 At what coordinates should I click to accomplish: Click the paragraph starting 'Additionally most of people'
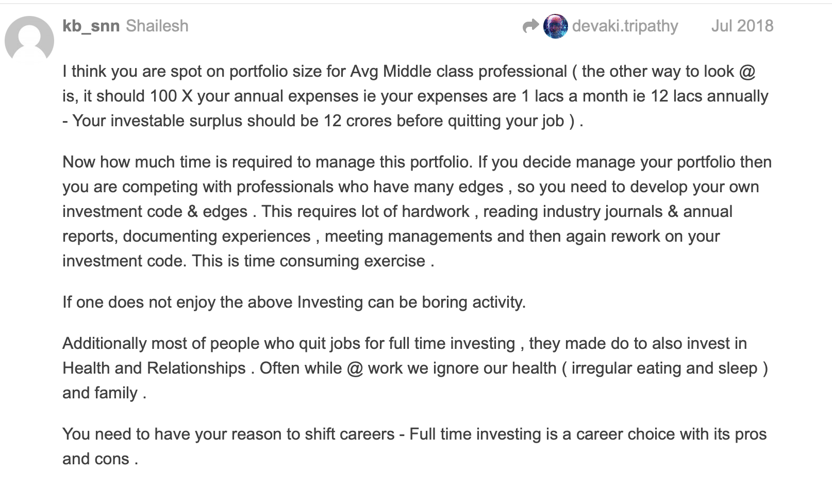coord(415,368)
